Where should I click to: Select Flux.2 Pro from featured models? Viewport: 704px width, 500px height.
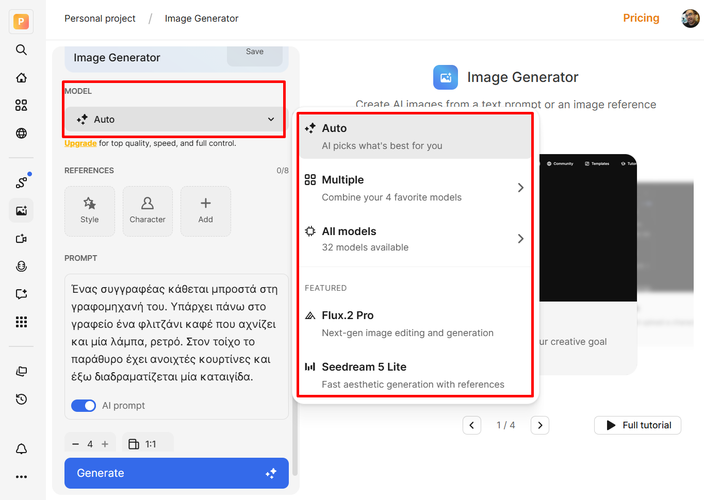[415, 323]
